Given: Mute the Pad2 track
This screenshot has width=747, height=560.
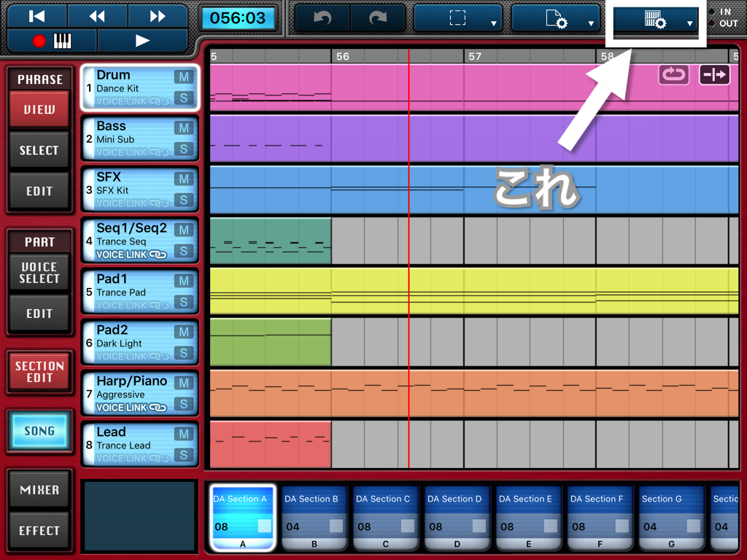Looking at the screenshot, I should (x=184, y=332).
